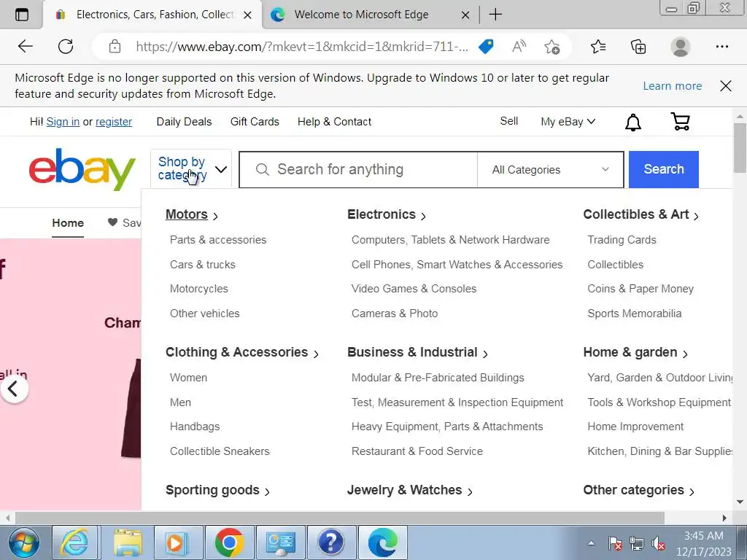Open the eBay shopping cart
The image size is (747, 560).
pos(681,122)
